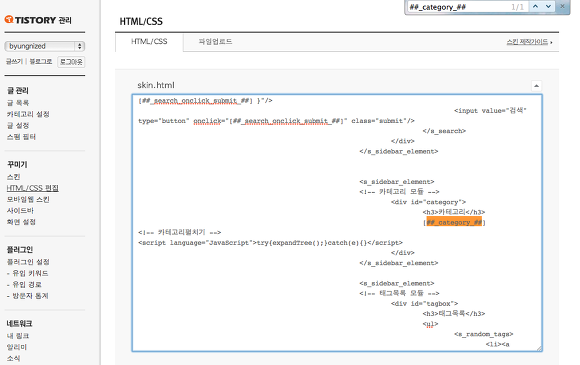Open 방문자 통계 link
Viewport: 580px width, 365px height.
(x=30, y=296)
